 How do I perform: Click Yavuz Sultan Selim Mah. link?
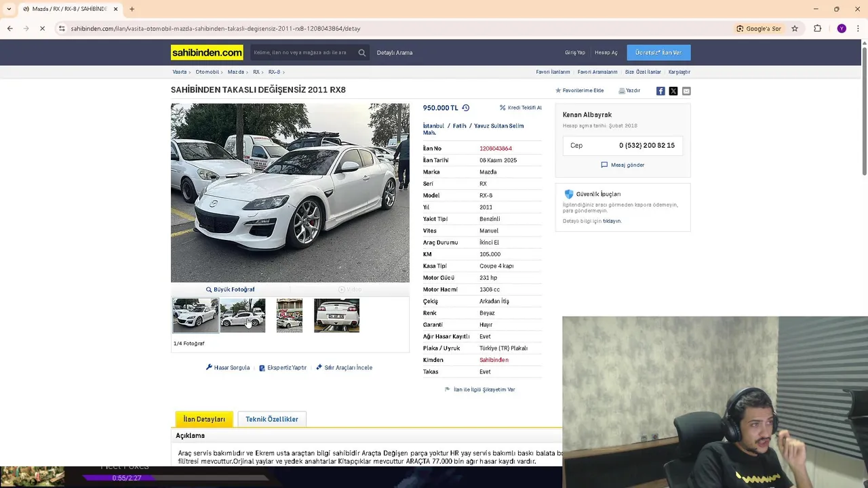pyautogui.click(x=473, y=129)
